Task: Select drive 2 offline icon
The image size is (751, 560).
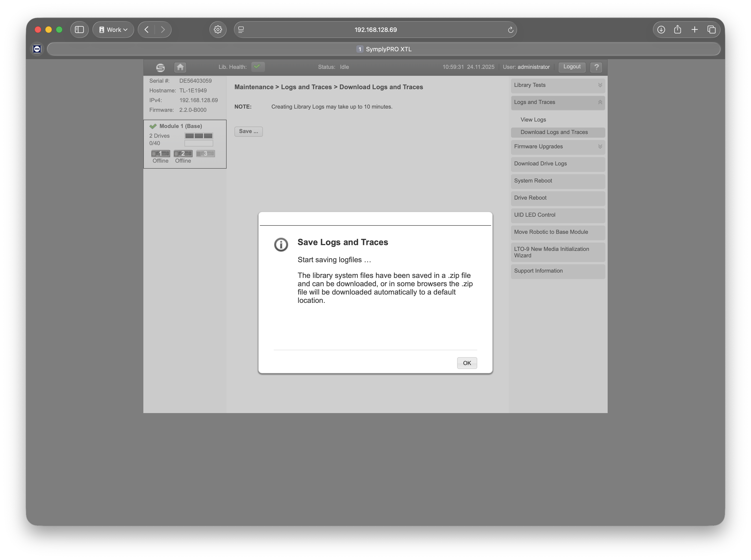Action: coord(183,154)
